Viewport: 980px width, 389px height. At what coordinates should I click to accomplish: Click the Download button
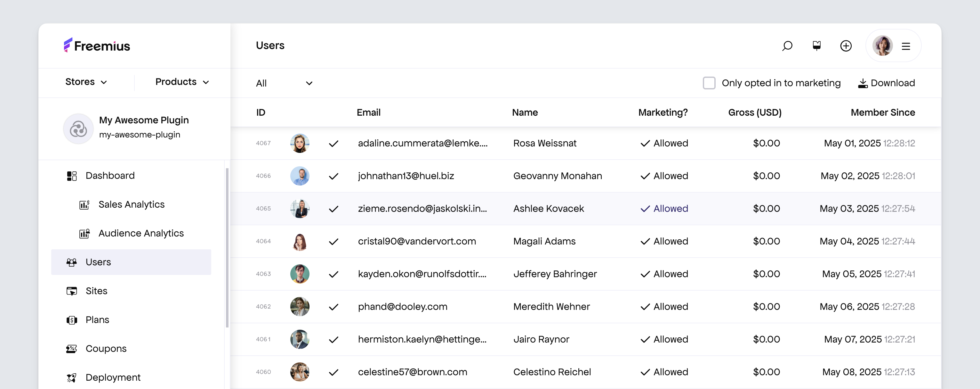[887, 83]
